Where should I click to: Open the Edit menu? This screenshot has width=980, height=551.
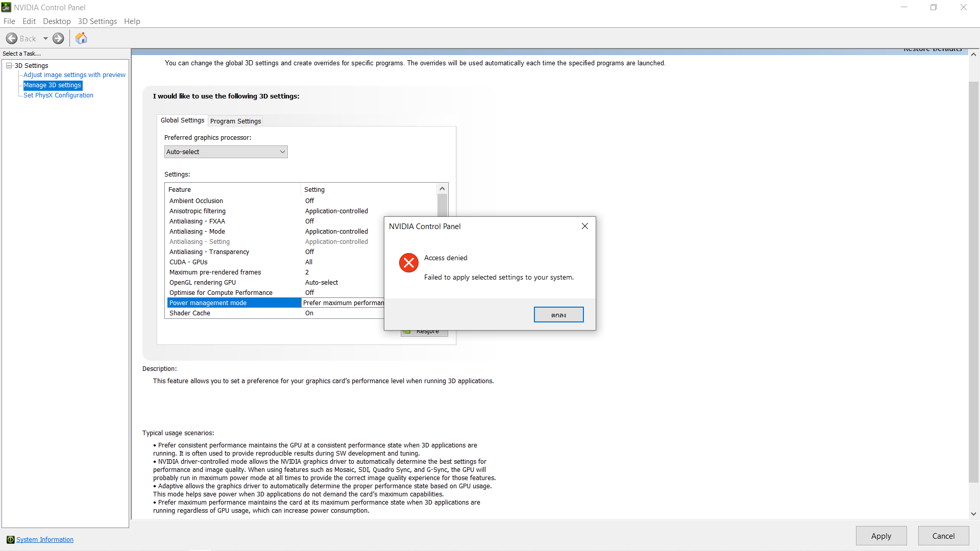click(x=29, y=21)
